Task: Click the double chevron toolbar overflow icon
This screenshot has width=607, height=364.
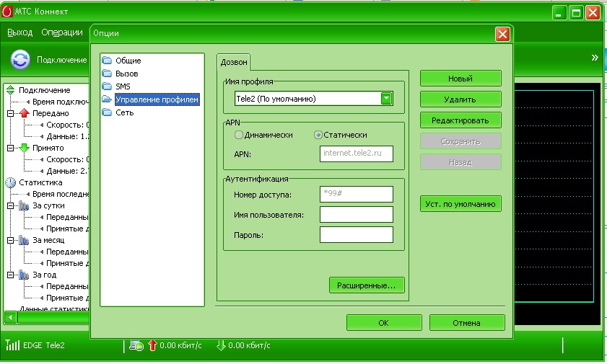Action: 595,58
